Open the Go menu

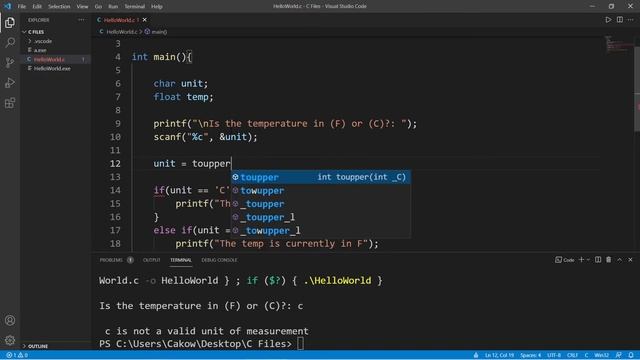pyautogui.click(x=98, y=7)
